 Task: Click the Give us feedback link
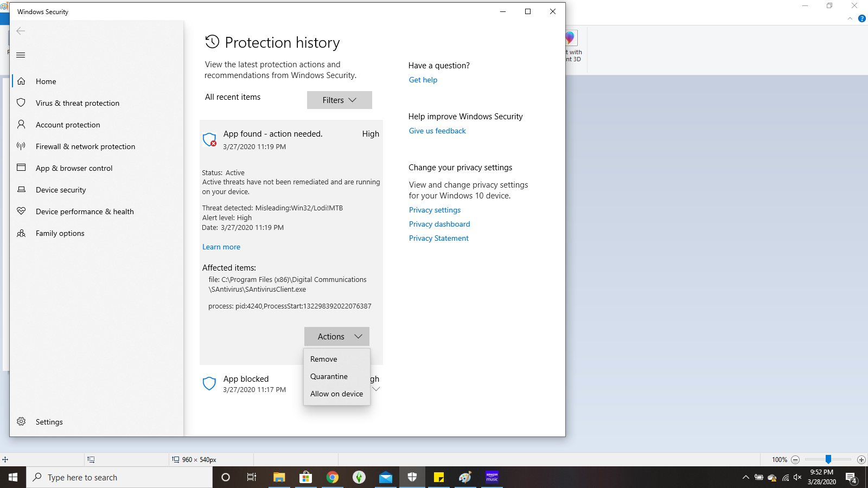tap(437, 131)
